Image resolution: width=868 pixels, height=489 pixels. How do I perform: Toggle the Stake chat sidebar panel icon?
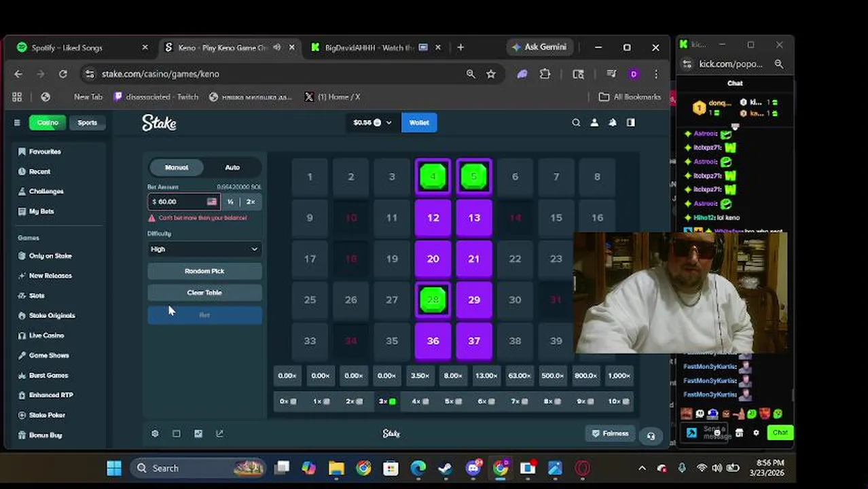pyautogui.click(x=631, y=123)
